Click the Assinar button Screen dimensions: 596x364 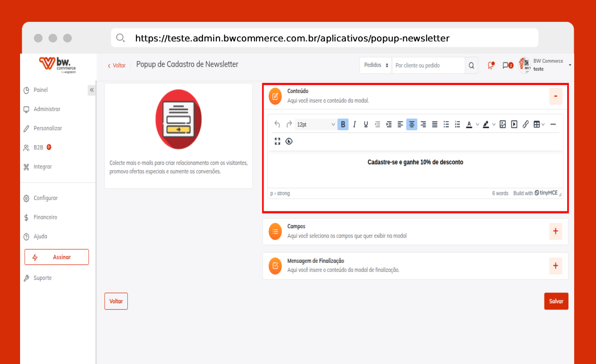click(57, 257)
